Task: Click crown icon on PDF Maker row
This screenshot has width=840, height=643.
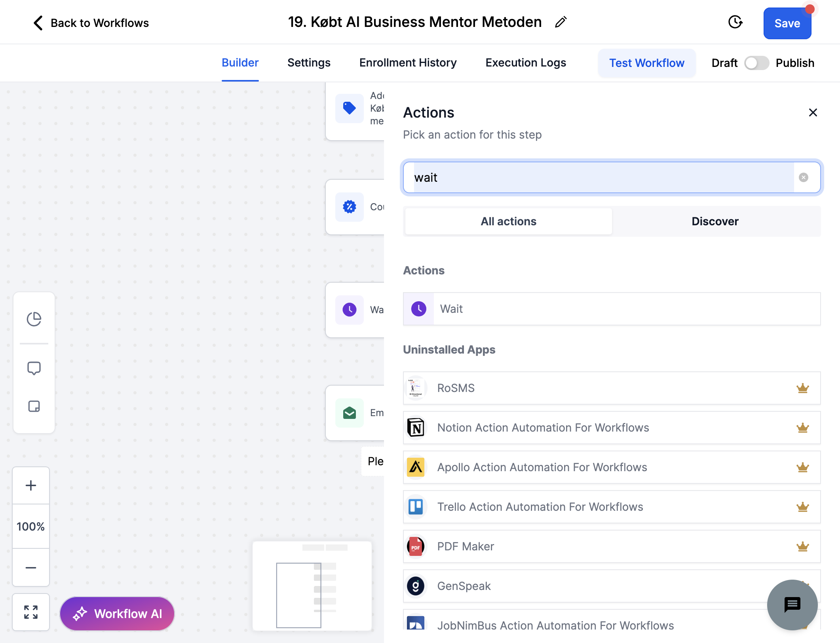Action: click(x=802, y=546)
